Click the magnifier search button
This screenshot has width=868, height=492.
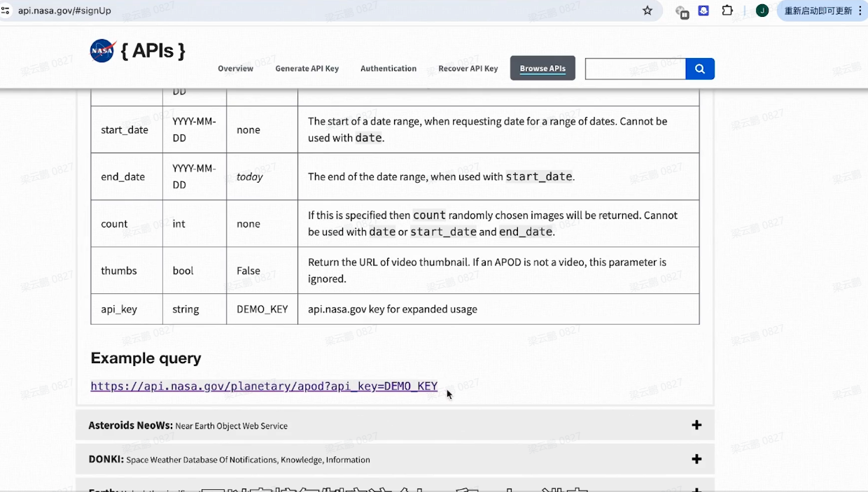tap(700, 69)
